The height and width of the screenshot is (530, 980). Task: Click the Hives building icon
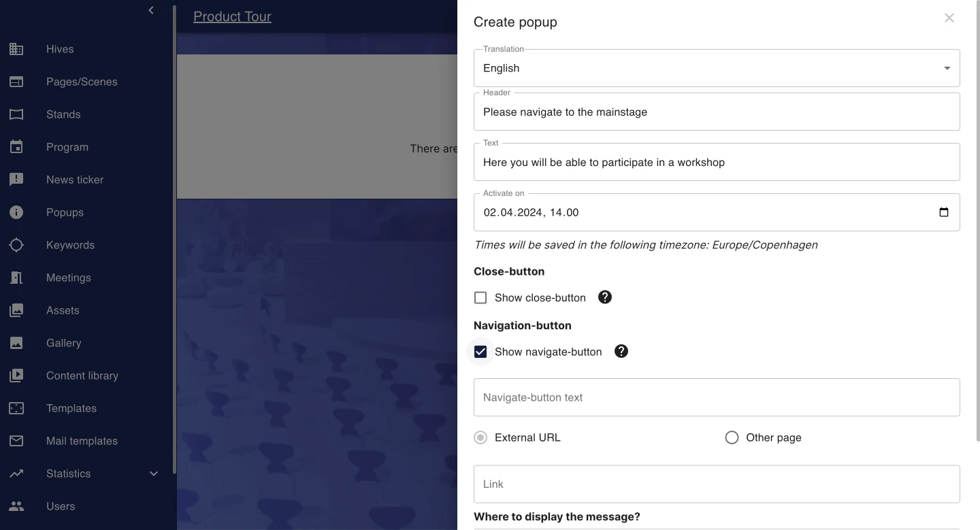click(16, 49)
